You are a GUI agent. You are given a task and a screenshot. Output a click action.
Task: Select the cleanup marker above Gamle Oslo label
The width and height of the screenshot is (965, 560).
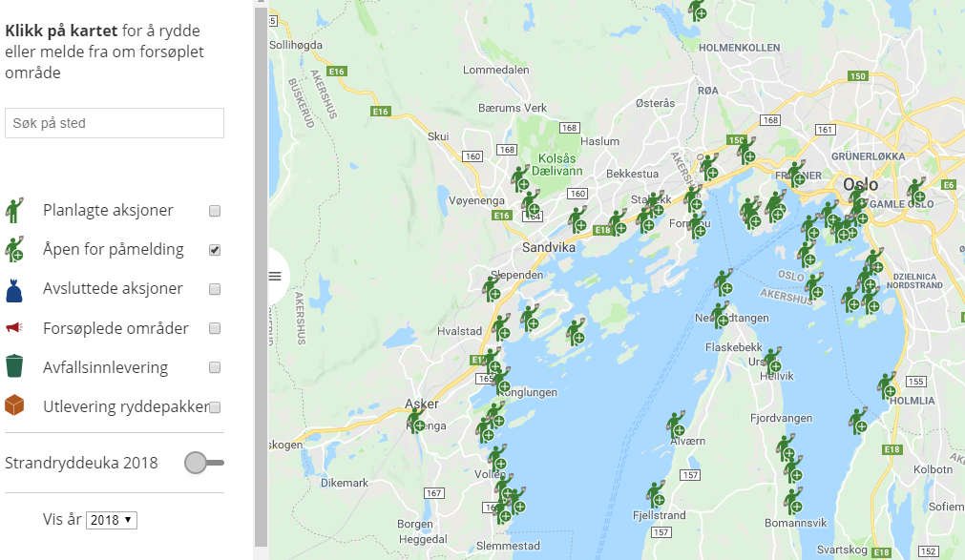coord(916,190)
